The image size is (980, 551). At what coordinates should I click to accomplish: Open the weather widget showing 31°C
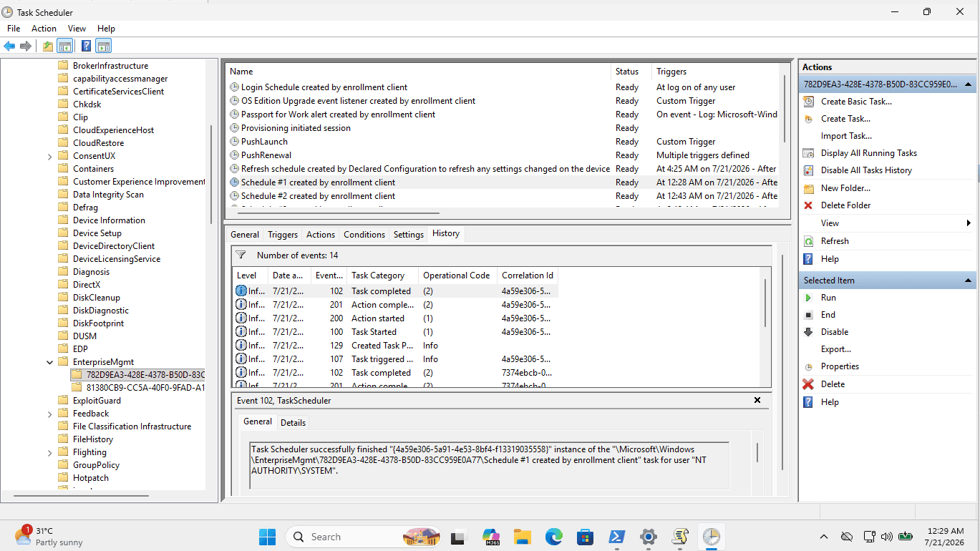click(x=49, y=537)
